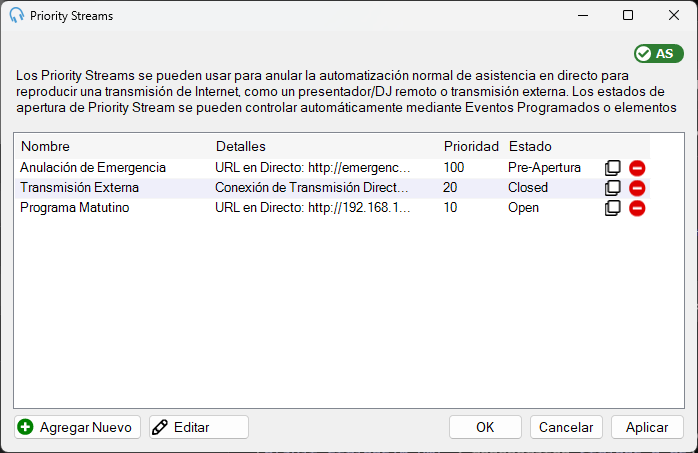The image size is (698, 453).
Task: Delete the Anulación de Emergencia stream
Action: [x=637, y=168]
